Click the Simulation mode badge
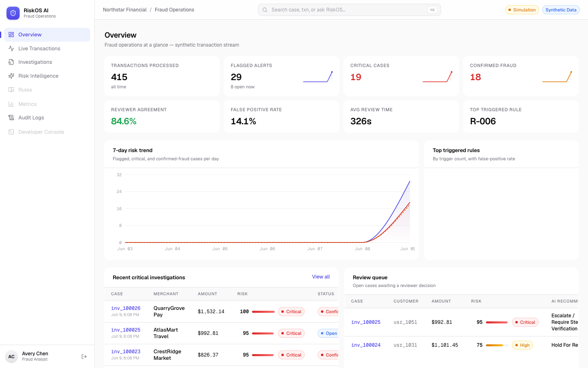588x368 pixels. coord(522,10)
